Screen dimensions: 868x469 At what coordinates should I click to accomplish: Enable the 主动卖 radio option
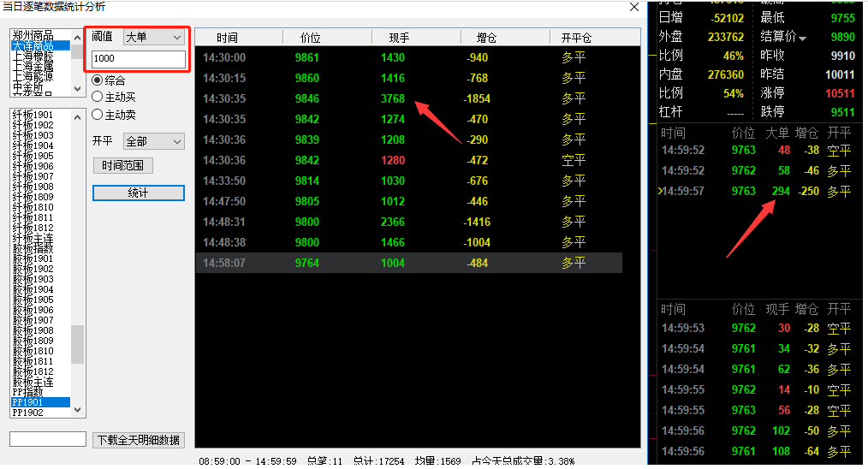tap(98, 114)
